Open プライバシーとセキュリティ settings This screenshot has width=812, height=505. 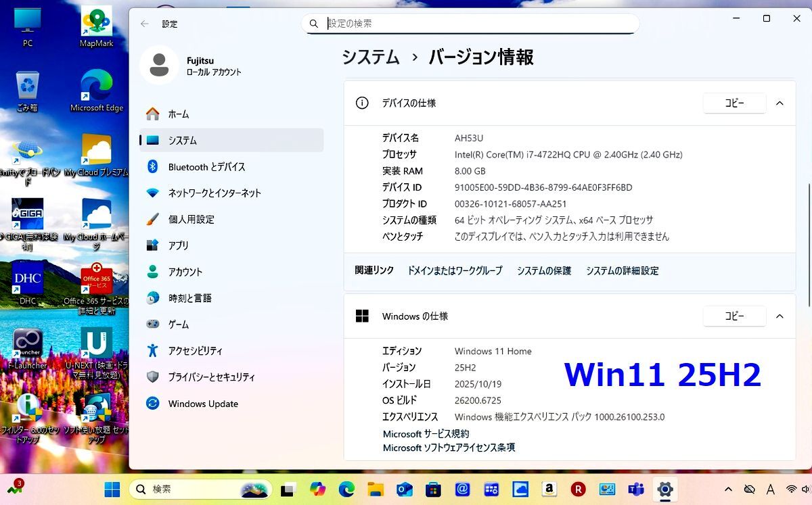pyautogui.click(x=210, y=377)
